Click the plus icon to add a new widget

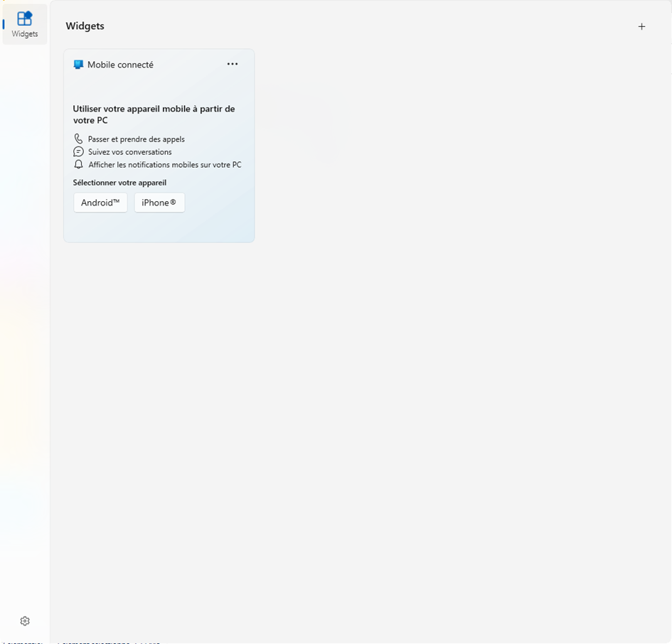coord(641,26)
